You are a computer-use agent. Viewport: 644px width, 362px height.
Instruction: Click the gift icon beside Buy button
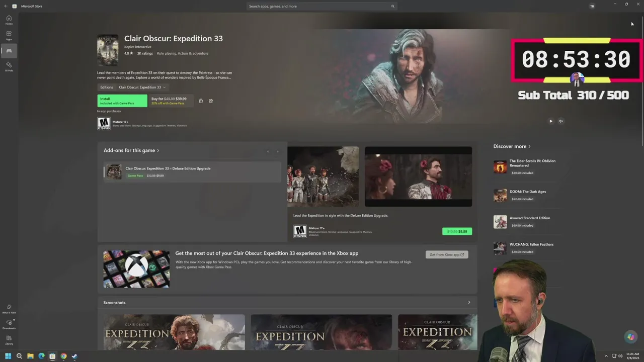(x=201, y=101)
